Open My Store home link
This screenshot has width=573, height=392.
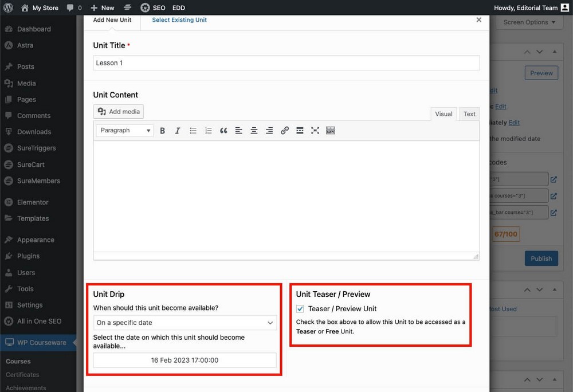[40, 7]
